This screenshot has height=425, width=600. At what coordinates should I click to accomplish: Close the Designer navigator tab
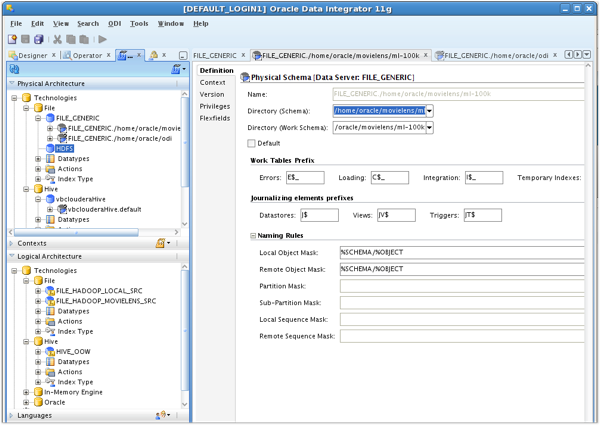click(54, 55)
